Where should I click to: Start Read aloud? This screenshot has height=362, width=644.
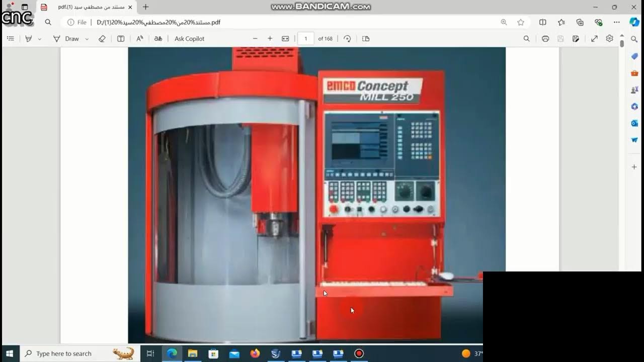140,39
